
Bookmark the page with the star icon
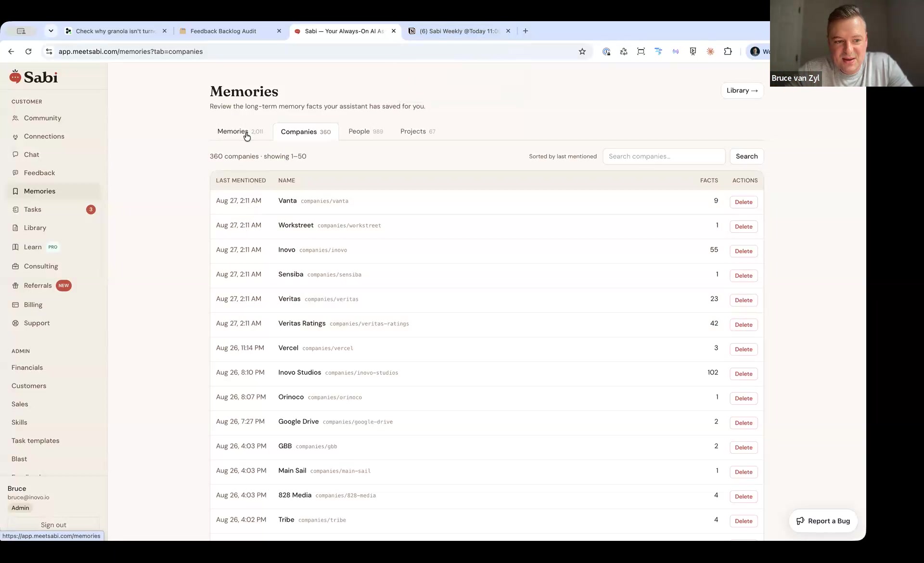click(582, 51)
